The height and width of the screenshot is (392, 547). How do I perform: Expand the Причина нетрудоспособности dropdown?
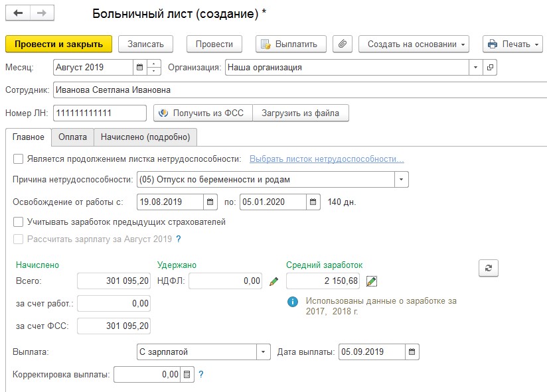coord(402,180)
